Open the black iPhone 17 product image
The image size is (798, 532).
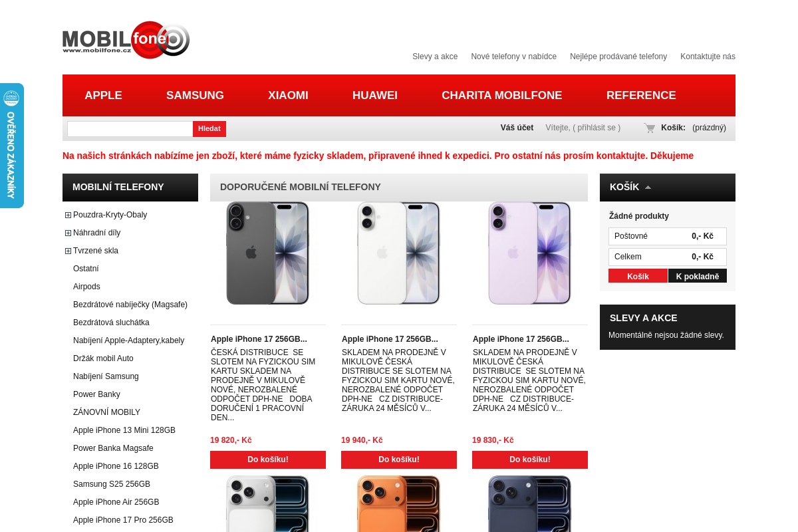pos(268,253)
